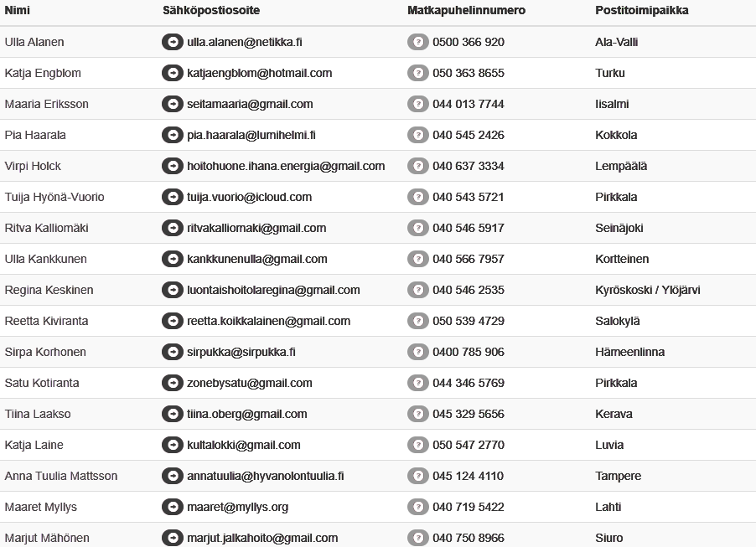
Task: Click the email icon for maaret@myllys.org
Action: click(173, 507)
